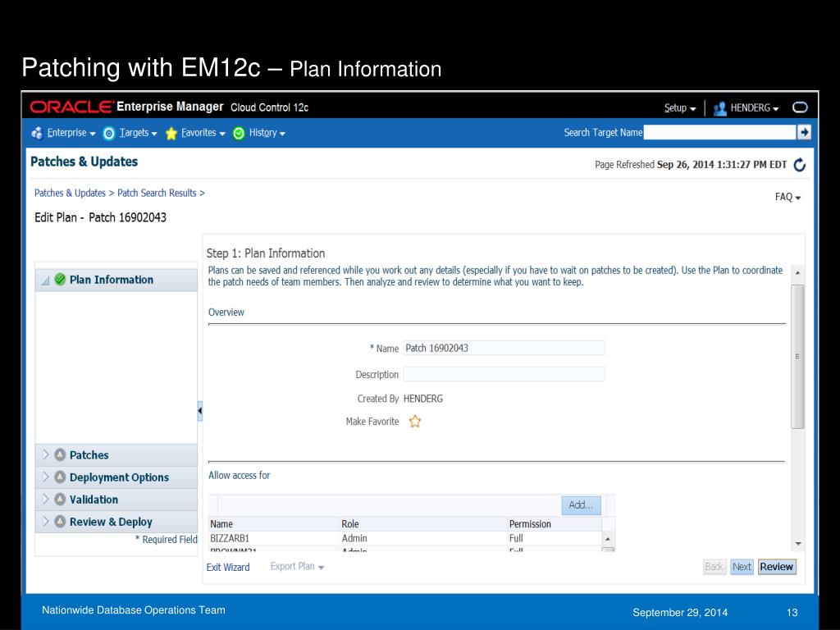Viewport: 840px width, 630px height.
Task: Open the History menu
Action: tap(267, 133)
